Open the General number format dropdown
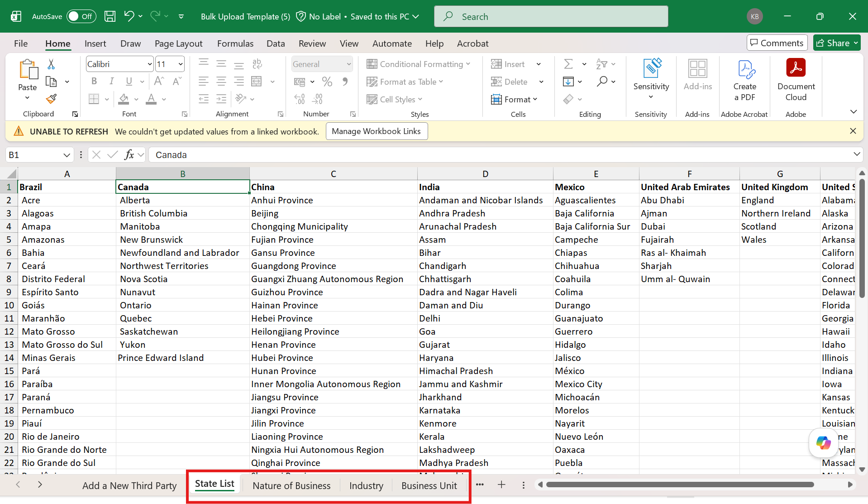Screen dimensions: 868x504 tap(349, 64)
